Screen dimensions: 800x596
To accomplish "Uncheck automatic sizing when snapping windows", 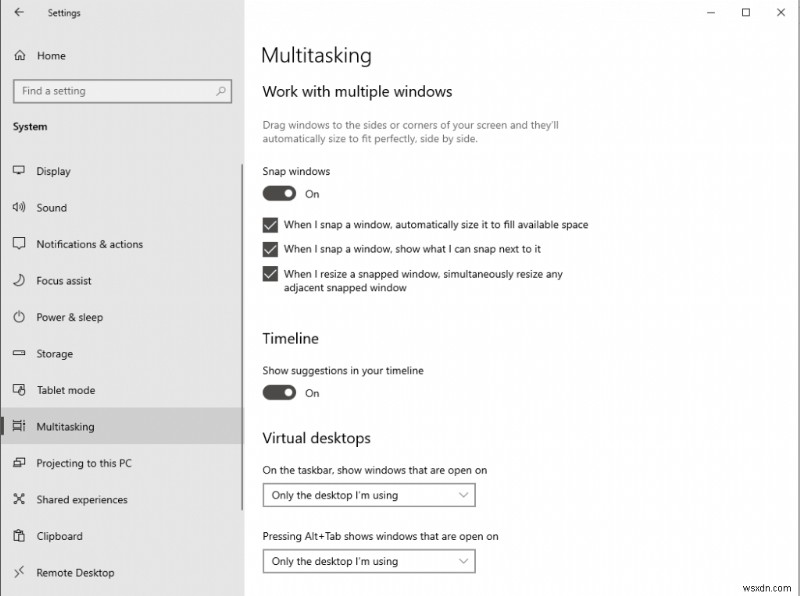I will (x=269, y=224).
